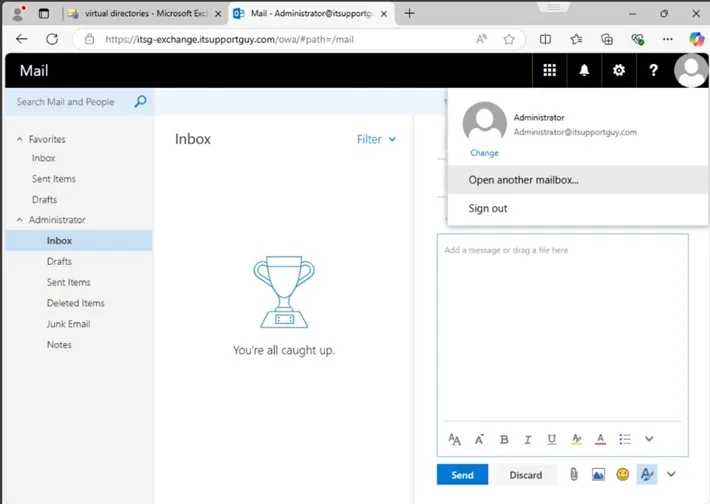Click the Change photo link
This screenshot has width=710, height=504.
pyautogui.click(x=484, y=153)
